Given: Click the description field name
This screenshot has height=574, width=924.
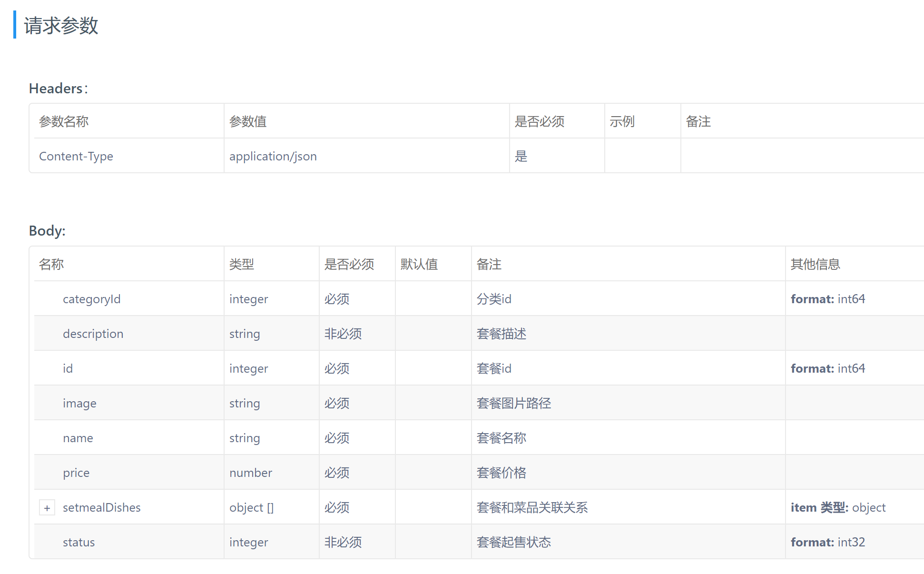Looking at the screenshot, I should [x=93, y=334].
